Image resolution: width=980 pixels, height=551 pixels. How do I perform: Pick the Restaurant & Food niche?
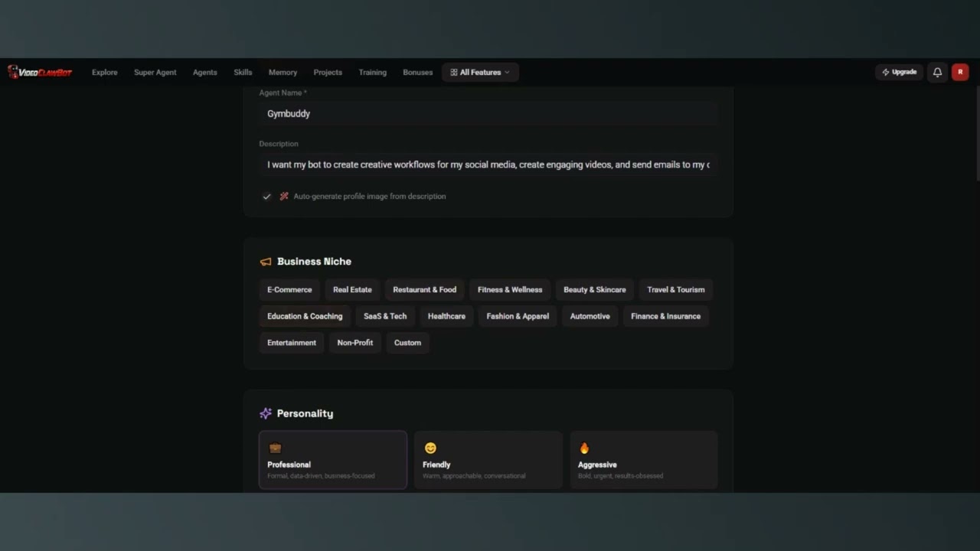(425, 289)
